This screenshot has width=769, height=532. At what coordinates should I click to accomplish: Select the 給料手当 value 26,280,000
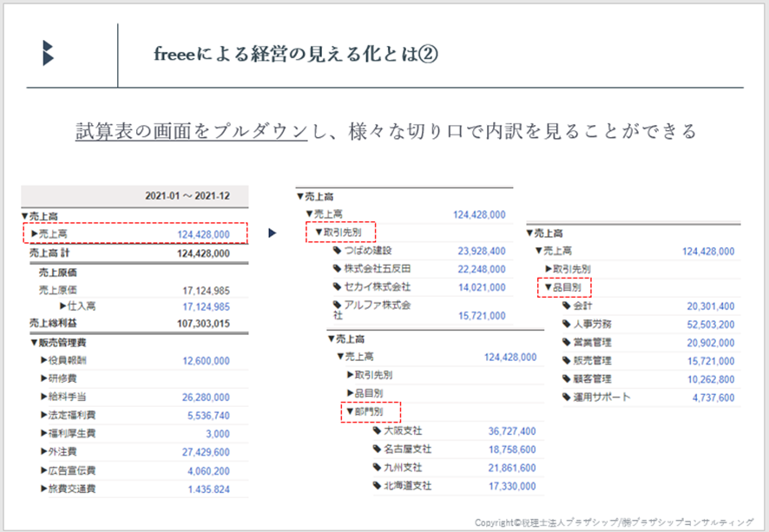206,397
